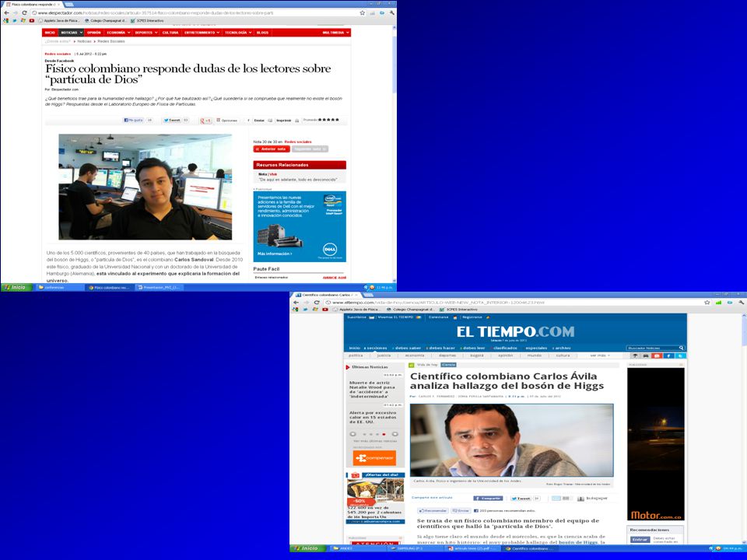Click Instapaper button on El Tiempo article

[x=592, y=498]
